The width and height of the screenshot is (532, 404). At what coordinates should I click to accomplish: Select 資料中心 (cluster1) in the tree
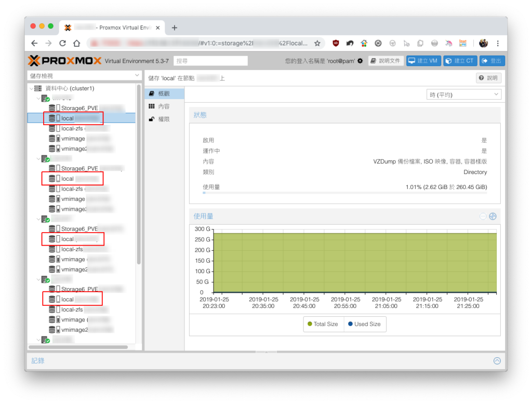click(70, 88)
